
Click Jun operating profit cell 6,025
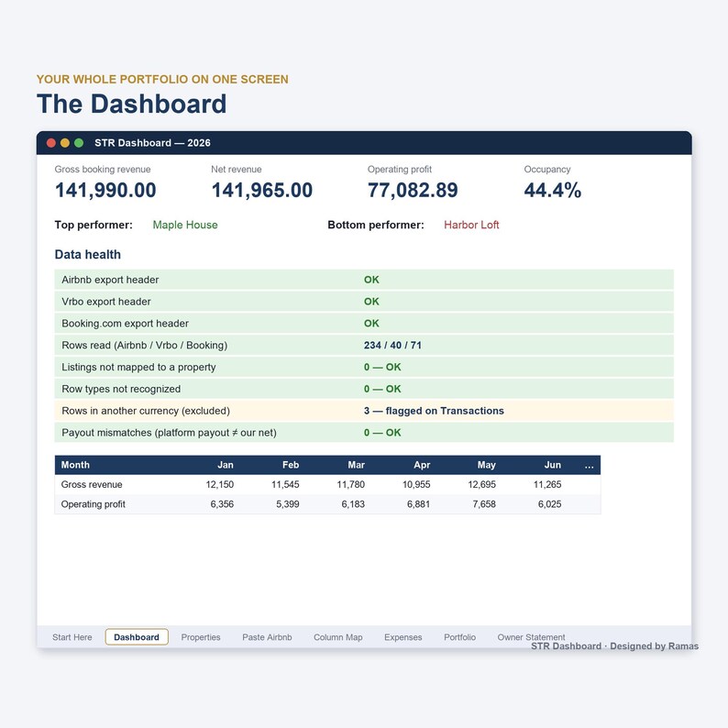click(550, 503)
